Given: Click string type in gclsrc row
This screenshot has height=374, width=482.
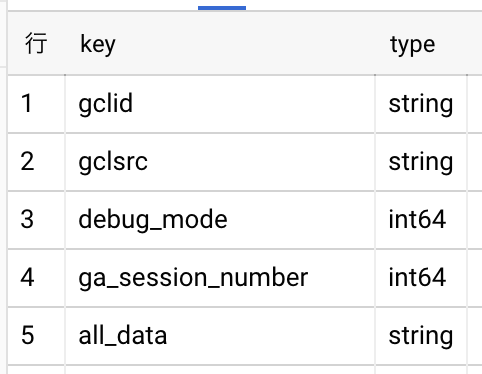Looking at the screenshot, I should (421, 162).
